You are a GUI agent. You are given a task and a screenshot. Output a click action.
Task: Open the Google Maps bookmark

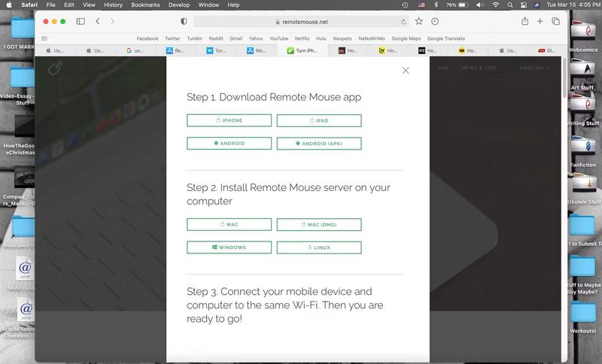[406, 38]
